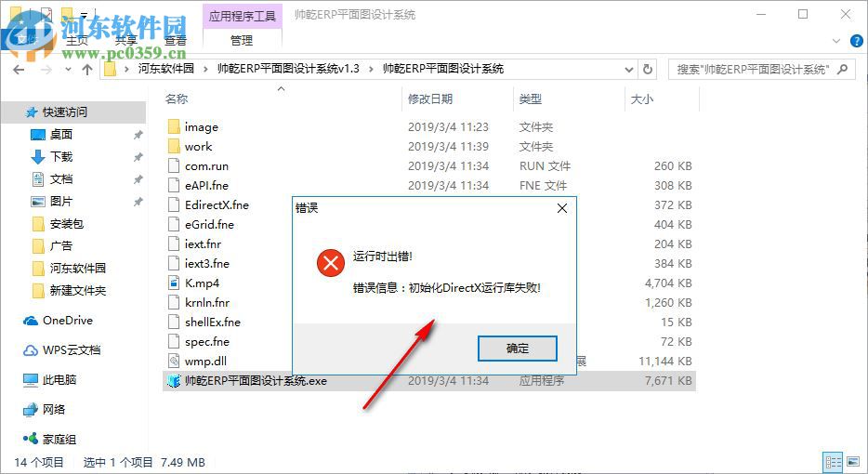Go back with the left arrow

point(19,69)
